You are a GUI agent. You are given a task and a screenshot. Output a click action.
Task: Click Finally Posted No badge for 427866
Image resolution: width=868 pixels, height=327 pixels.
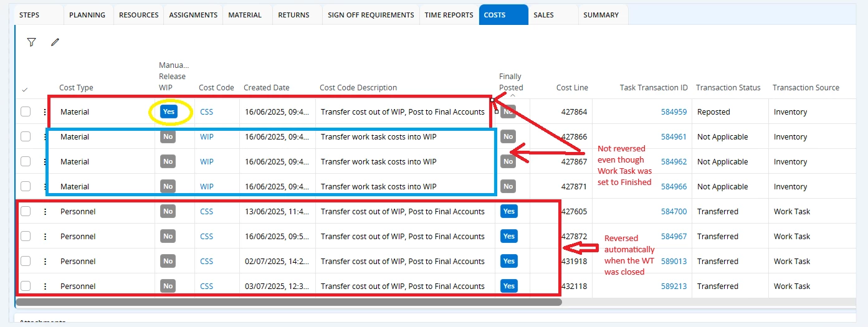508,137
